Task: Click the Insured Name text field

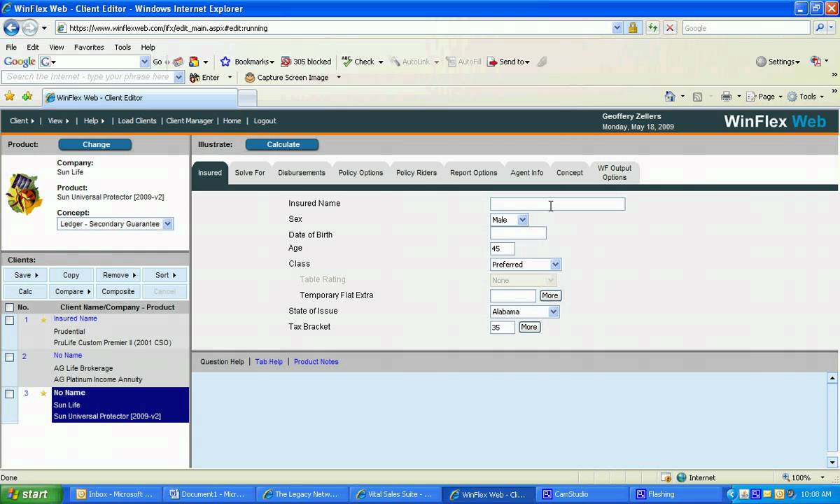Action: (x=557, y=204)
